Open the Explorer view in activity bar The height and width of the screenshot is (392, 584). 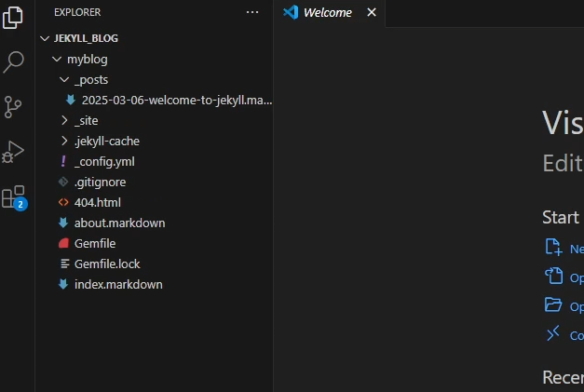tap(13, 18)
